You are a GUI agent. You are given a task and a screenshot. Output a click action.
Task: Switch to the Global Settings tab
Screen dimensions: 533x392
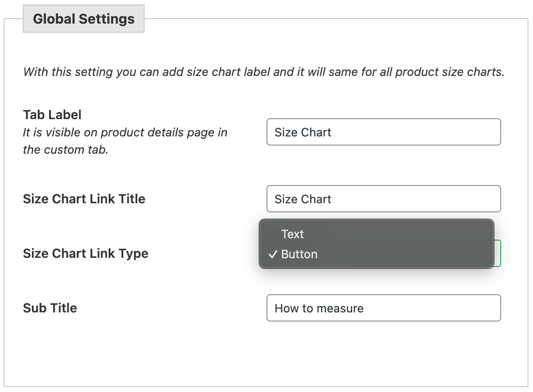coord(83,19)
